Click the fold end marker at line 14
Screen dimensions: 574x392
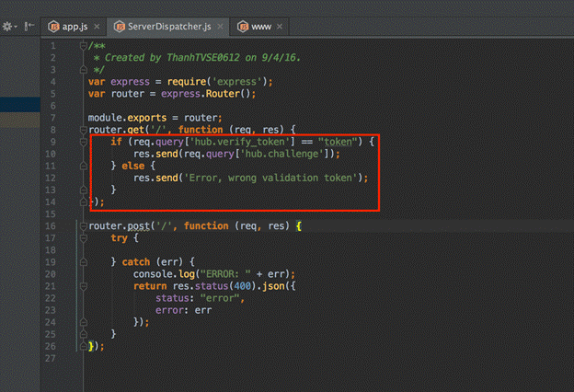[84, 202]
